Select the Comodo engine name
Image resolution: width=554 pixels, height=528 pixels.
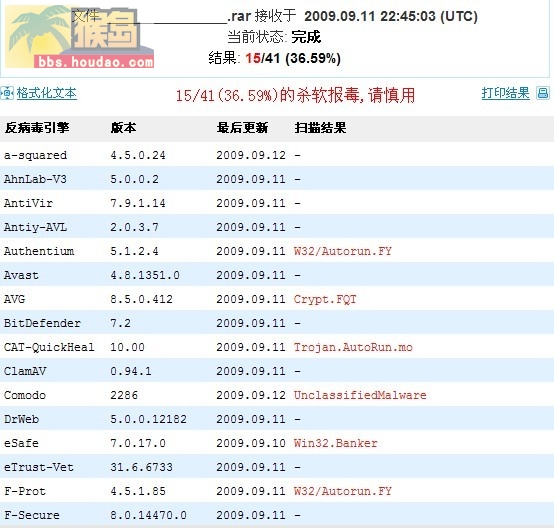(25, 395)
